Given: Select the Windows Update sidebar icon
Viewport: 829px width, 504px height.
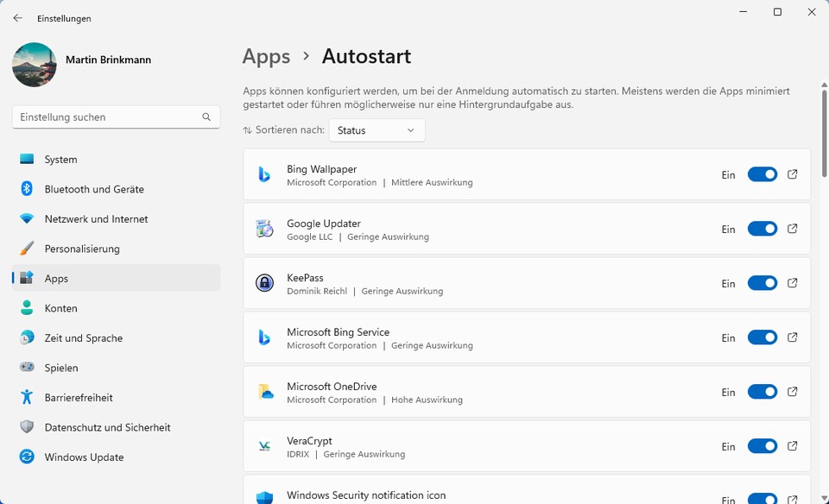Looking at the screenshot, I should coord(28,457).
